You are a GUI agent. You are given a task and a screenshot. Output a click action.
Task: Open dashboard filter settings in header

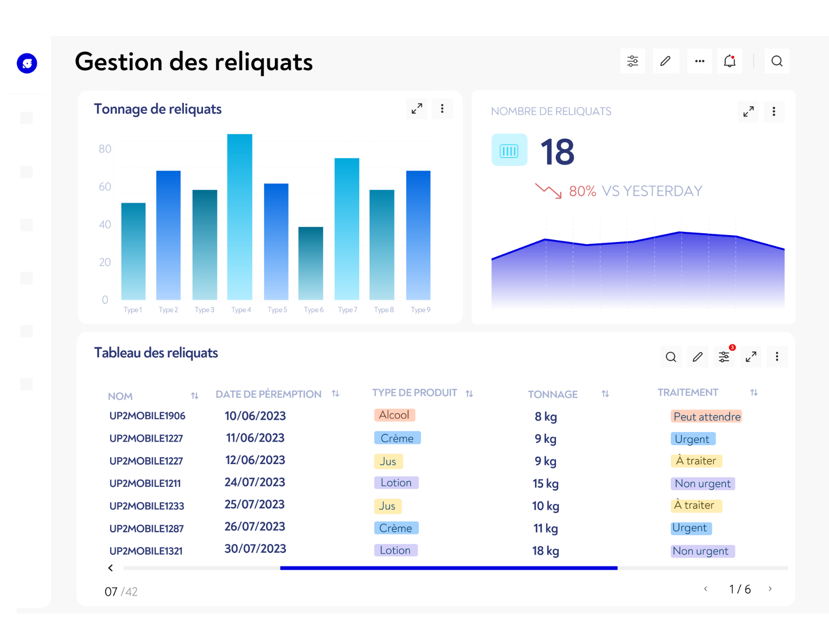(632, 61)
